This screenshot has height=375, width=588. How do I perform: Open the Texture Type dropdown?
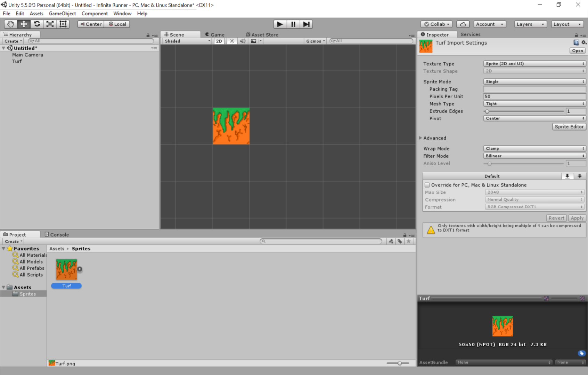[x=534, y=64]
